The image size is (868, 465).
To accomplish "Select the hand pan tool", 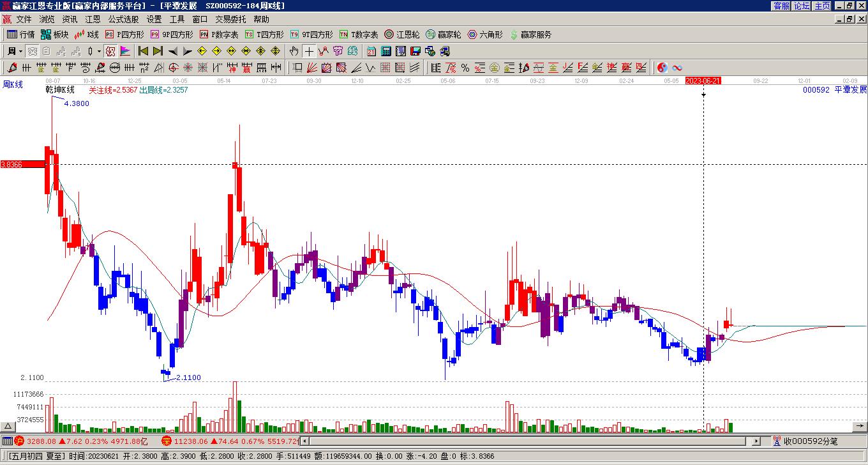I will 294,51.
